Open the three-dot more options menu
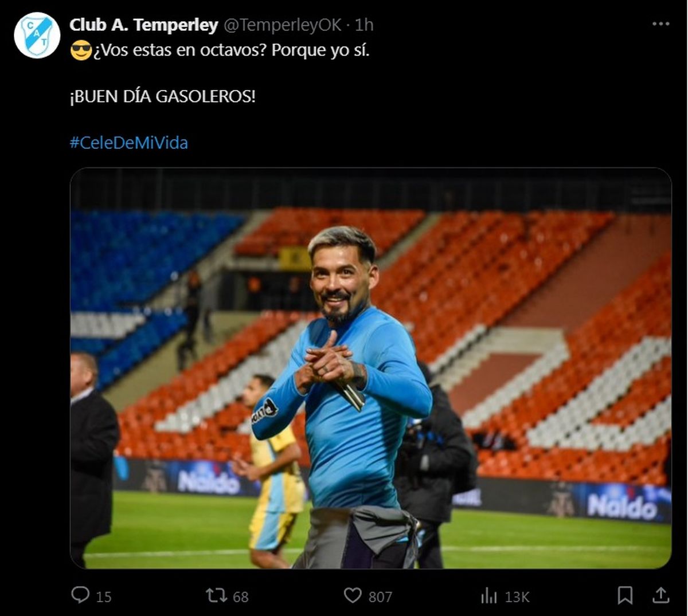 pyautogui.click(x=660, y=24)
